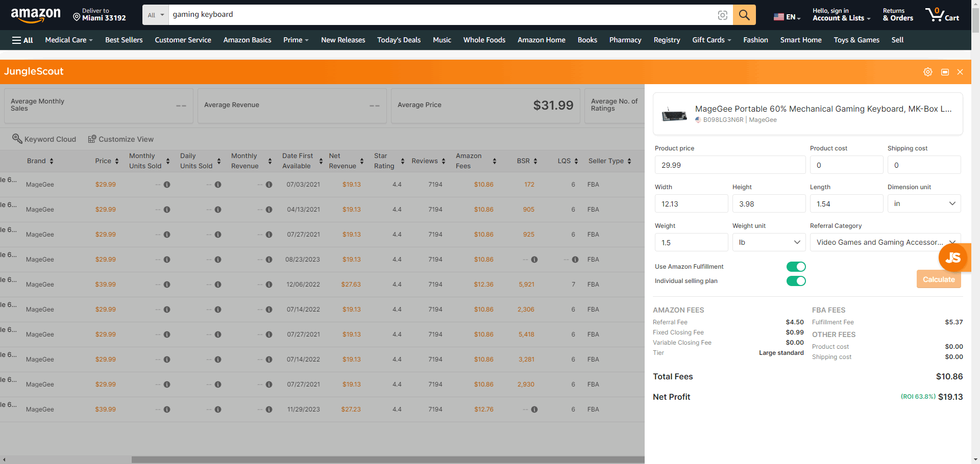The width and height of the screenshot is (980, 464).
Task: Close the JungleScout extension bar
Action: point(960,72)
